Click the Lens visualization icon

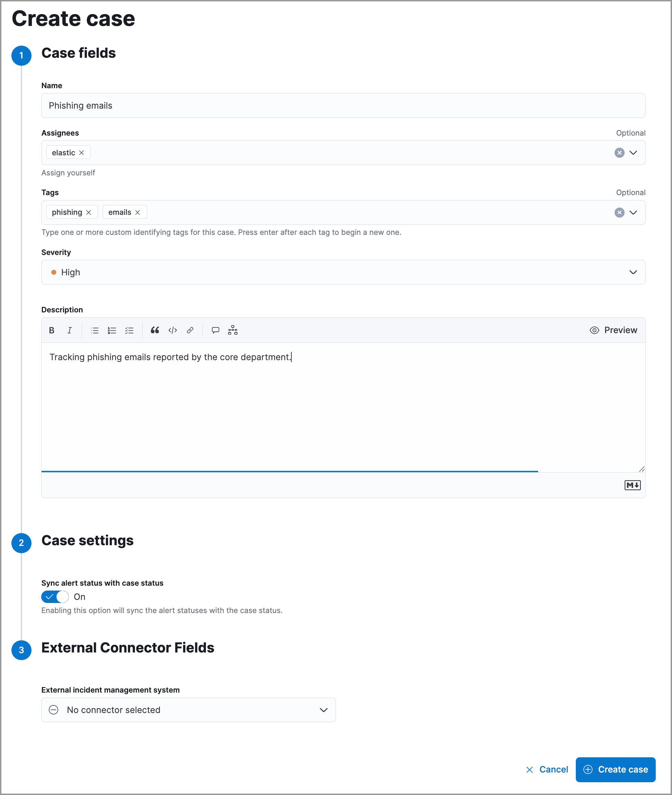click(x=233, y=330)
